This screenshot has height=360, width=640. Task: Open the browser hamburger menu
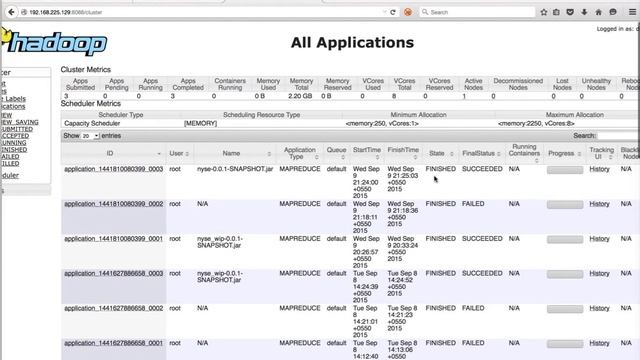[632, 12]
